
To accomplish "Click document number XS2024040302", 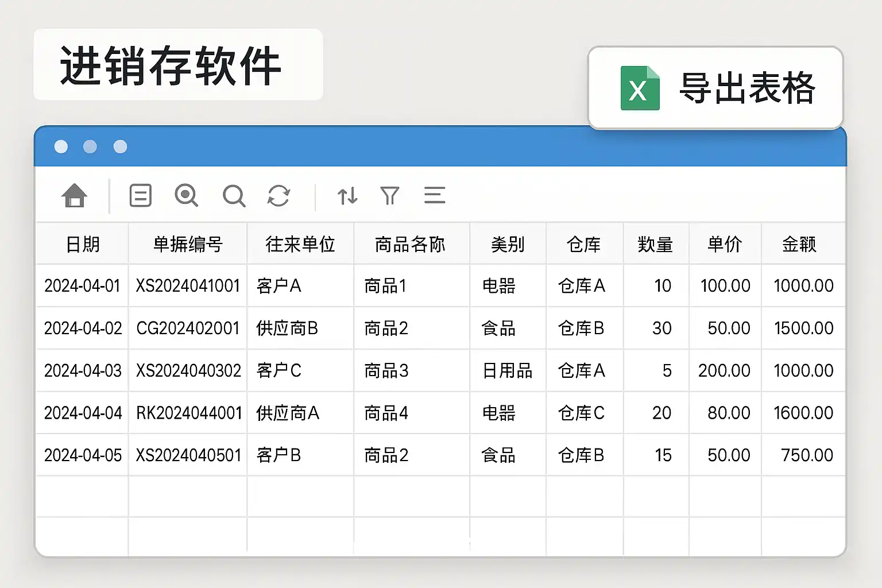I will coord(188,370).
